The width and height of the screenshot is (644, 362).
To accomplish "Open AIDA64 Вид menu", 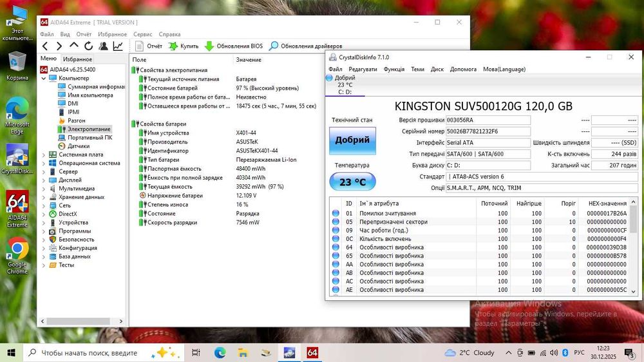I will coord(65,34).
